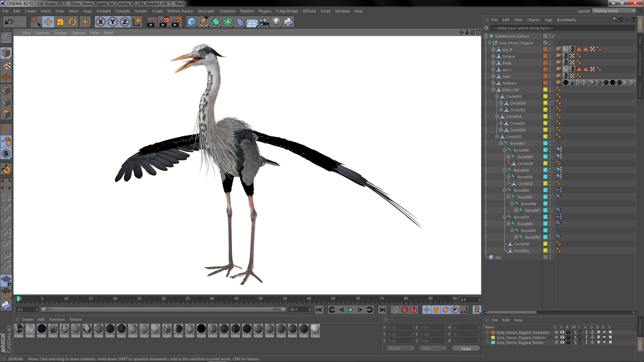Collapse the Circle043 node
This screenshot has height=362, width=644.
pos(497,96)
